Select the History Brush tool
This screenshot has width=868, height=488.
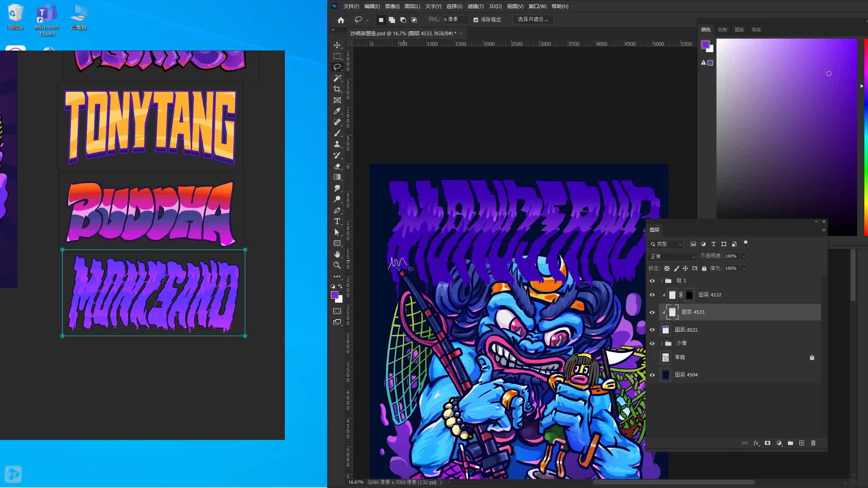(337, 155)
